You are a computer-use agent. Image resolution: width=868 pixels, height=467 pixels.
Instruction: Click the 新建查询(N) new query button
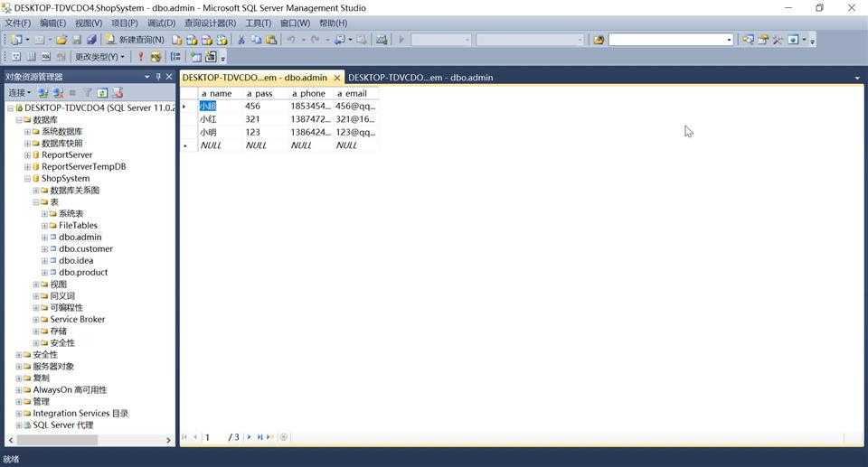(135, 40)
